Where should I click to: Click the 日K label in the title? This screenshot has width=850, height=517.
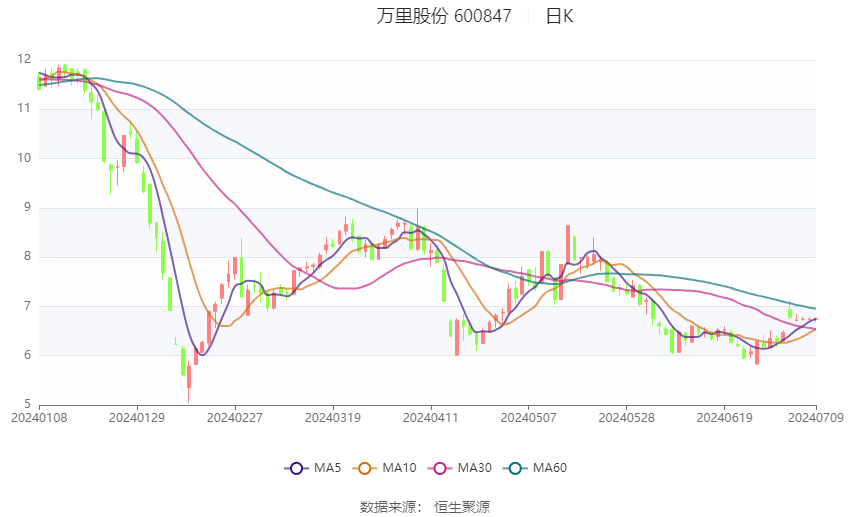[x=559, y=16]
